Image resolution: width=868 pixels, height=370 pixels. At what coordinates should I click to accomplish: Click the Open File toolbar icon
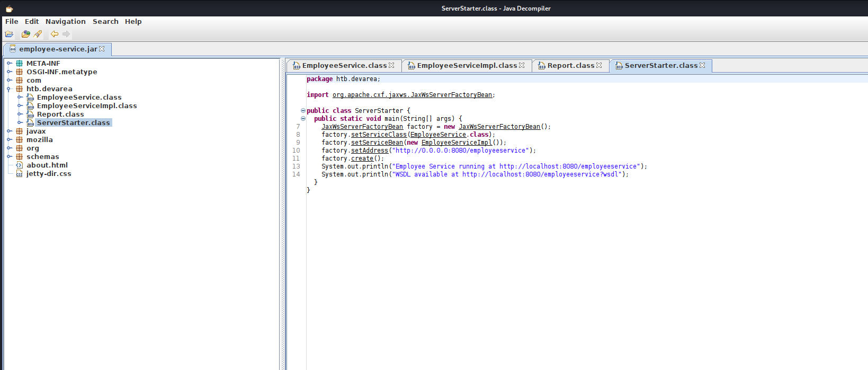point(9,34)
